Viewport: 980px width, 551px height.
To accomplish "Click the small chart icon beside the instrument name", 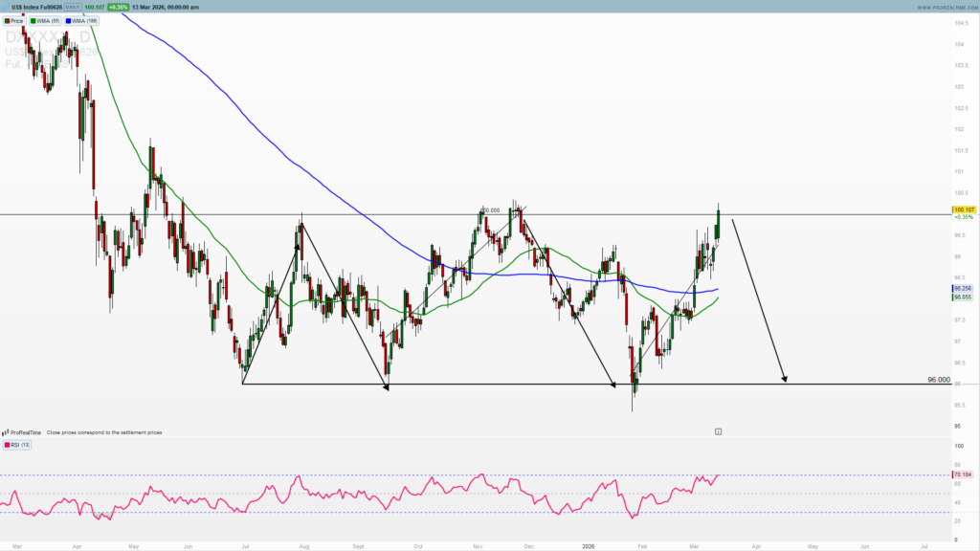I will [x=7, y=7].
